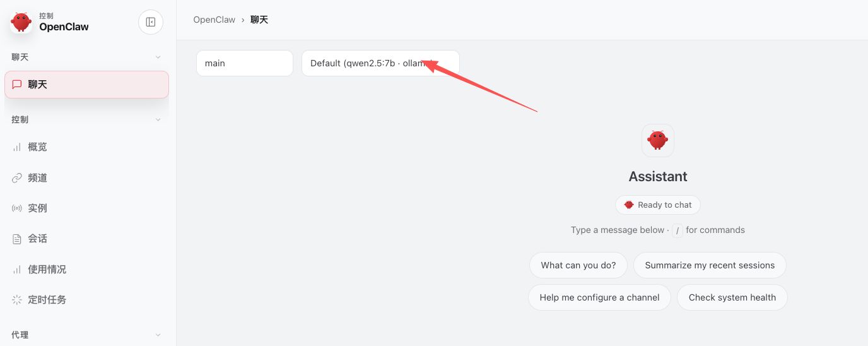Click the 定时任务 spinner icon
The image size is (868, 346).
(17, 300)
